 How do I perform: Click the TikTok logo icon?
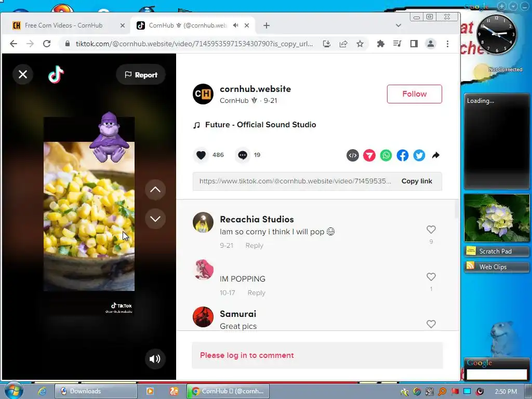[56, 74]
